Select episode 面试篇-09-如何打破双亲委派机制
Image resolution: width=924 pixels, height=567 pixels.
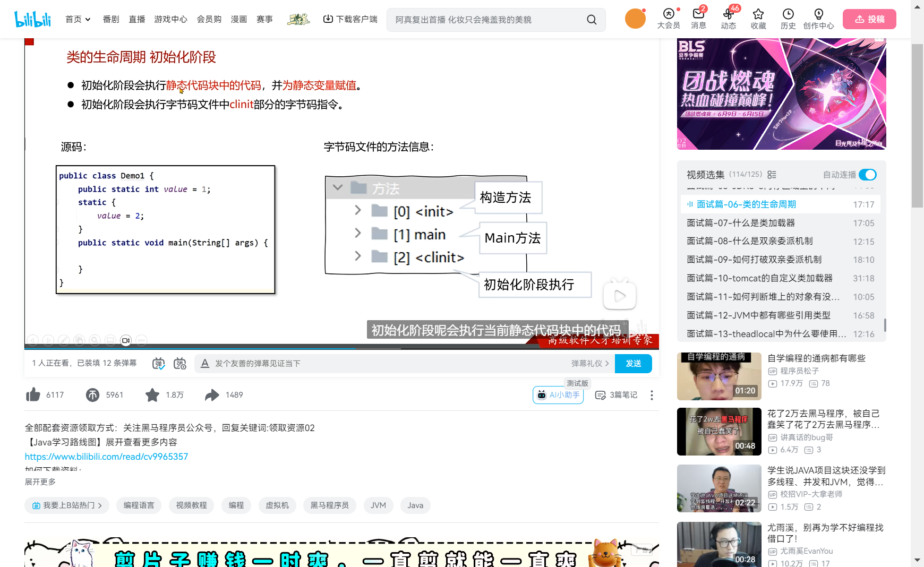(781, 260)
